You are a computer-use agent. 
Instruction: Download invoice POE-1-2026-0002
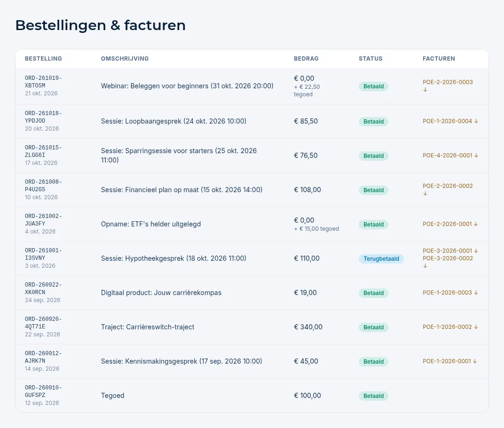(450, 327)
